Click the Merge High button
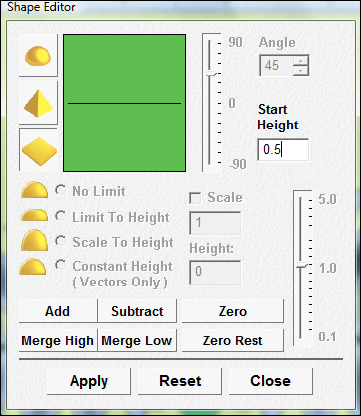The height and width of the screenshot is (416, 361). 58,340
